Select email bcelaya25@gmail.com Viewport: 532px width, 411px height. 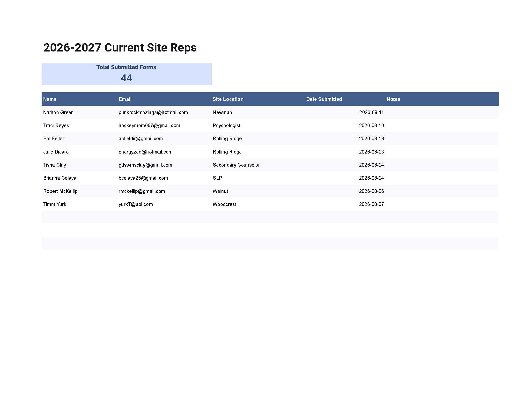143,178
